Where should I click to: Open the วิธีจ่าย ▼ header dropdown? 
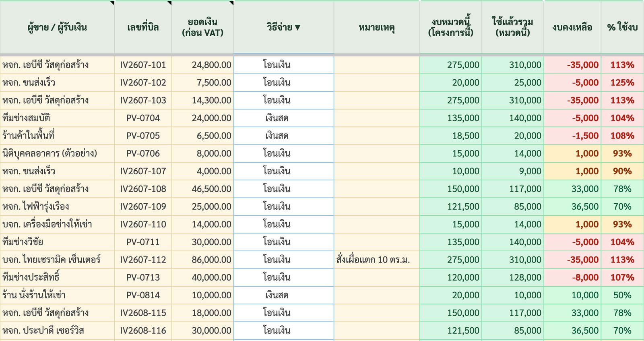point(284,27)
